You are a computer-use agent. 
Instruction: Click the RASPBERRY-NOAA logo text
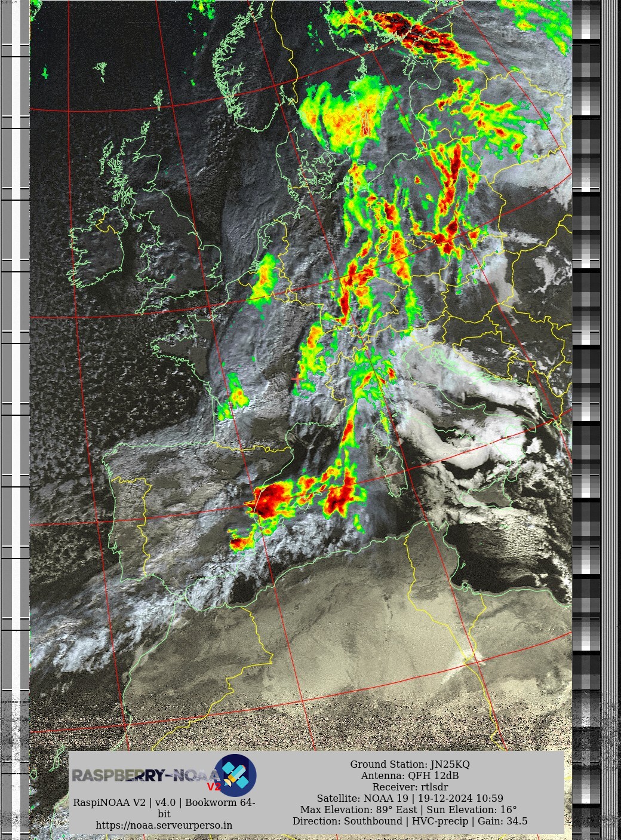click(x=143, y=775)
